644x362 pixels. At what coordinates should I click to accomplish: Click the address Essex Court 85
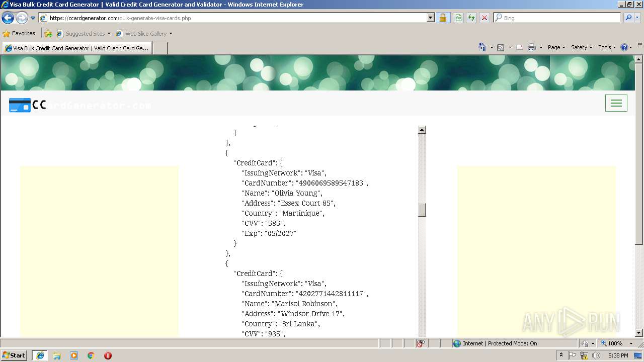point(305,203)
